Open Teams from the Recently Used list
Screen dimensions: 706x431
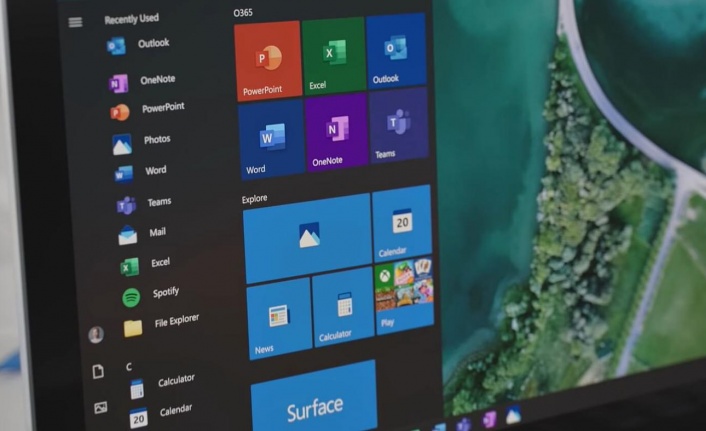[144, 204]
